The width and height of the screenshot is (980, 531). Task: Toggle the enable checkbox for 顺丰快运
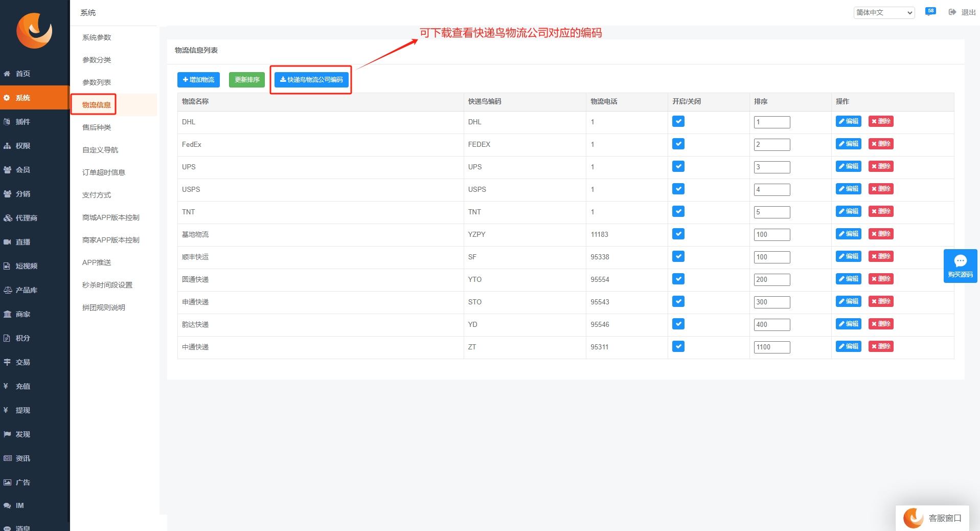pos(678,256)
